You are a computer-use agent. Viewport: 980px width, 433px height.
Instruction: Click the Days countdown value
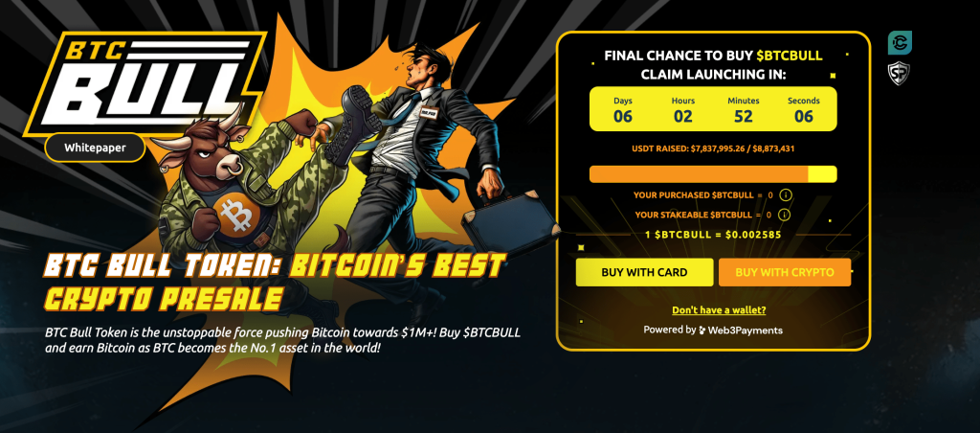[x=622, y=116]
